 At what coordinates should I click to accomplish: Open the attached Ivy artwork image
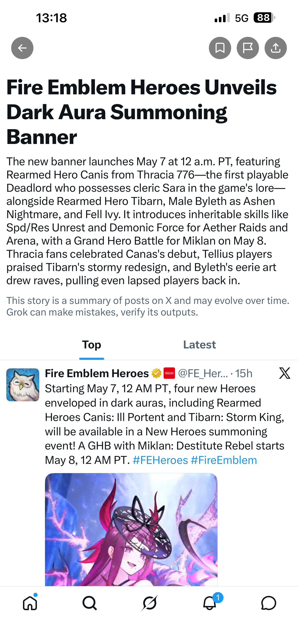tap(131, 529)
